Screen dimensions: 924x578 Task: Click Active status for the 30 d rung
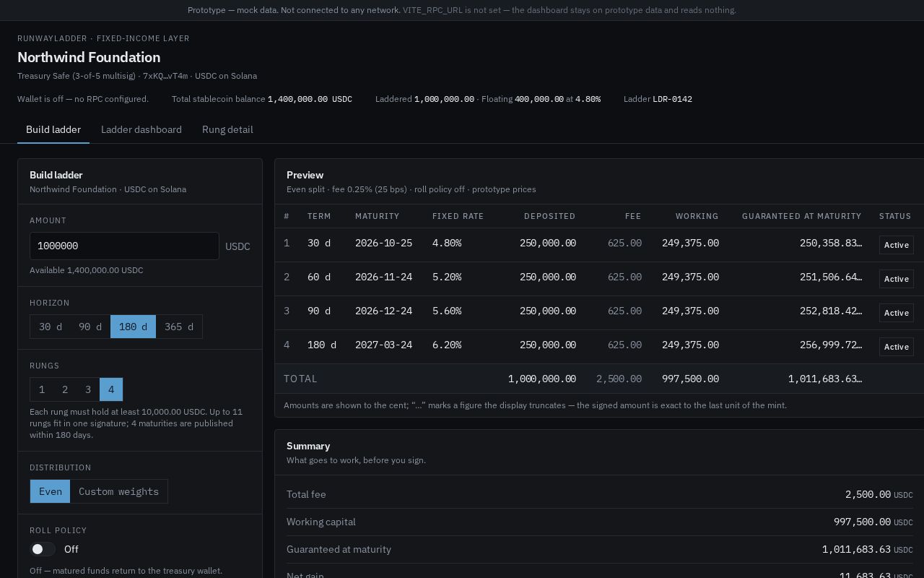tap(897, 245)
